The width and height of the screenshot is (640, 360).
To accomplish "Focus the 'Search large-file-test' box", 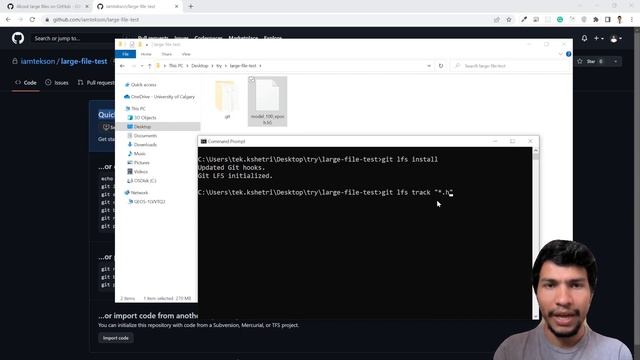I will (510, 66).
